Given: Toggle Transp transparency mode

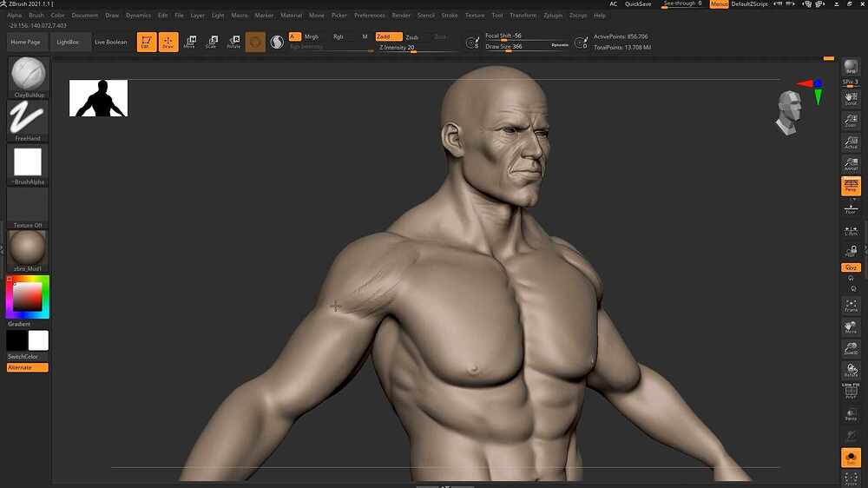Looking at the screenshot, I should pyautogui.click(x=851, y=413).
